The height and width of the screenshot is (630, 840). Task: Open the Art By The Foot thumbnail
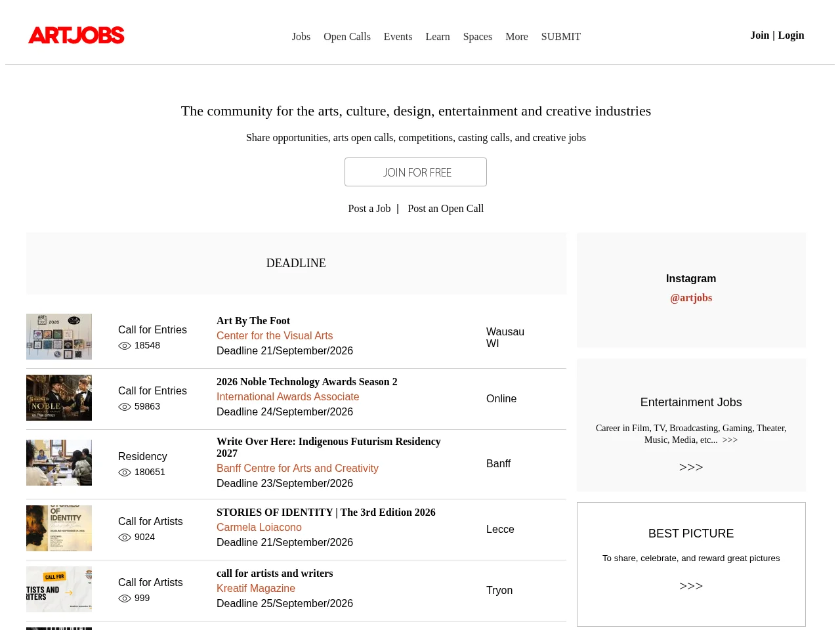pyautogui.click(x=59, y=337)
